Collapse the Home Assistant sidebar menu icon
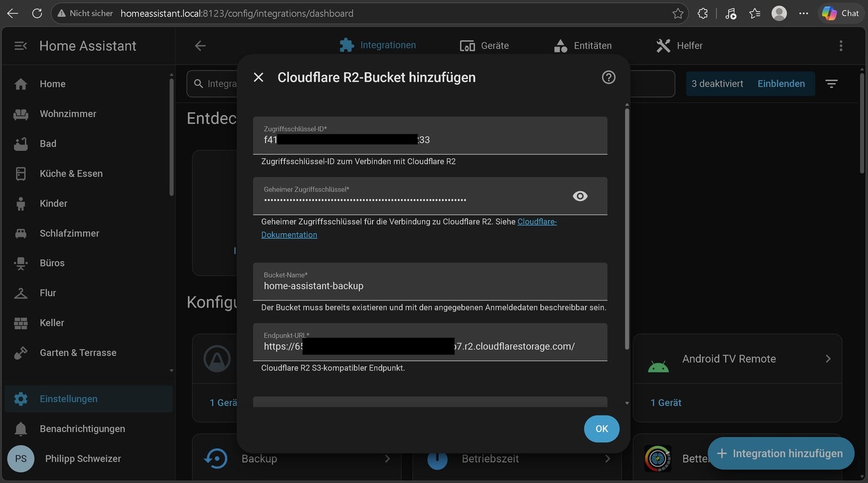Image resolution: width=868 pixels, height=483 pixels. pyautogui.click(x=21, y=46)
